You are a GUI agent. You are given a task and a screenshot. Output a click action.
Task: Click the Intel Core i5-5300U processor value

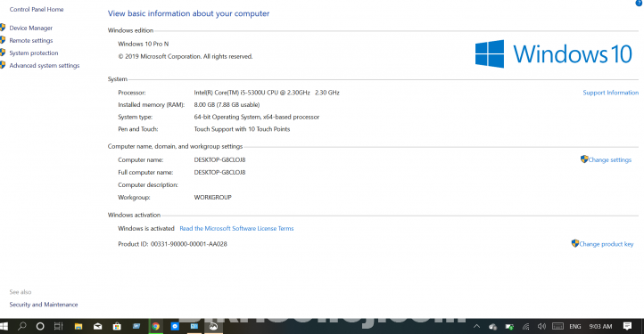tap(267, 93)
